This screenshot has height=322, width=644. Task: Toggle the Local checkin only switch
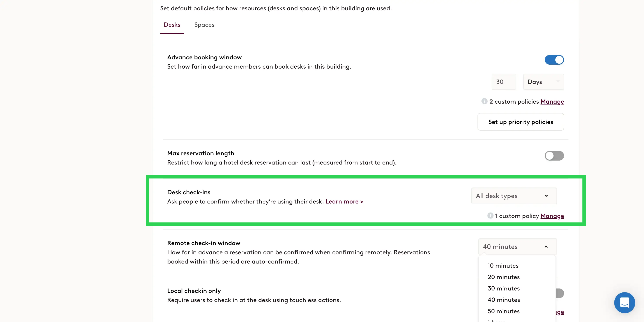tap(559, 293)
